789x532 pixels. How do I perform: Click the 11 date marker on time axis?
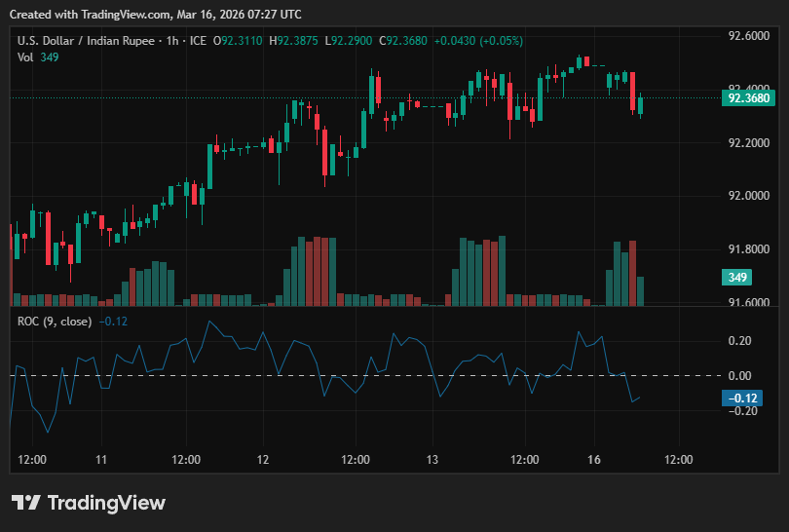tap(101, 460)
